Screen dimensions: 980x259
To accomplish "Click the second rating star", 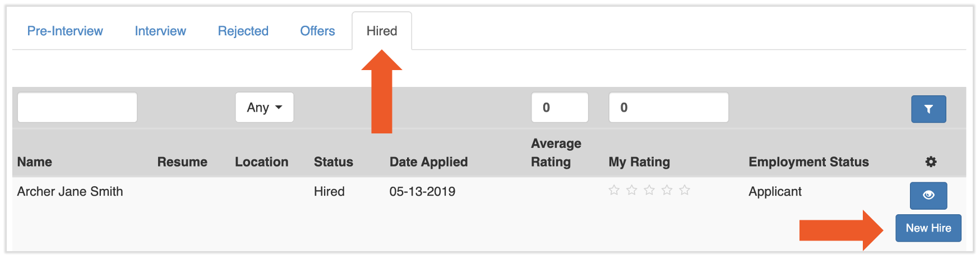I will [632, 191].
